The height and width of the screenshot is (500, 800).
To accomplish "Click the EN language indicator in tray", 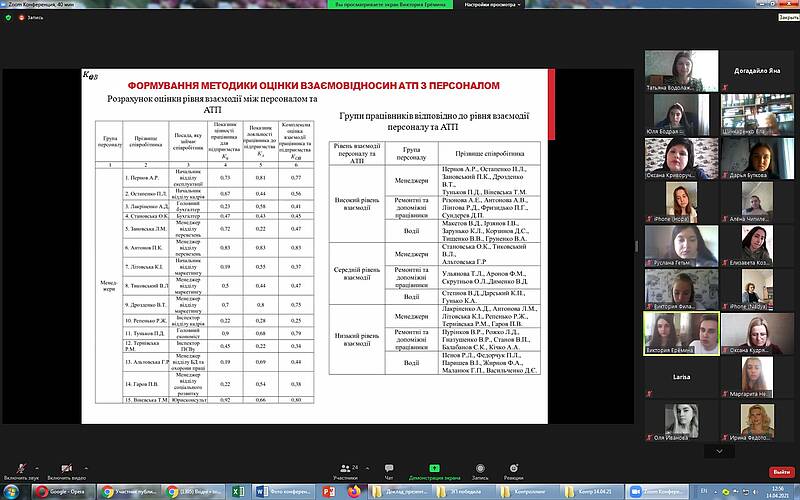I will pyautogui.click(x=704, y=491).
